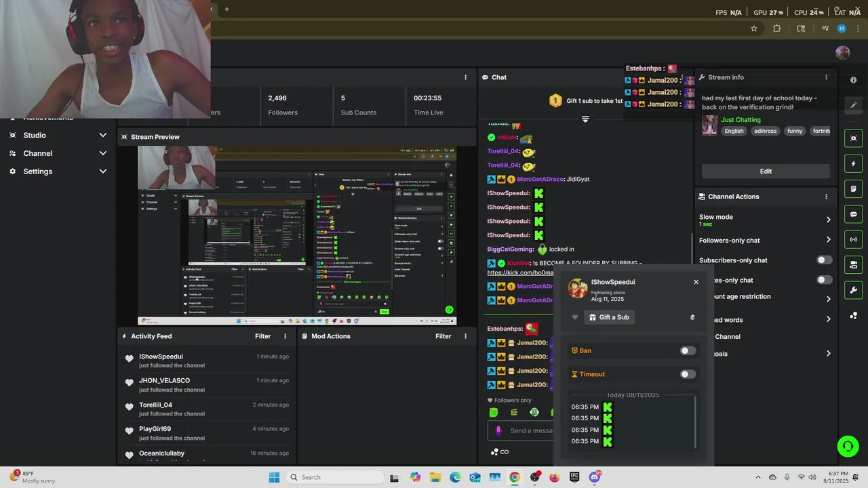Click the purple microphone in chat input

pos(498,430)
